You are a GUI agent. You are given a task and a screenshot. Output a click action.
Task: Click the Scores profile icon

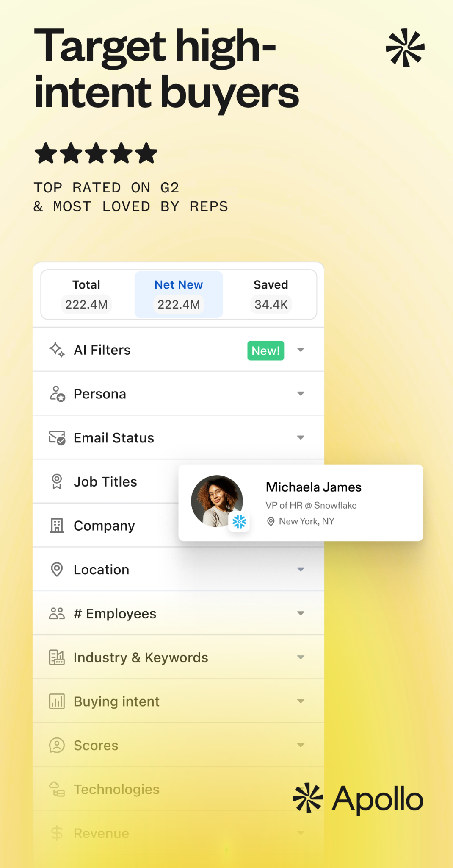pyautogui.click(x=57, y=745)
